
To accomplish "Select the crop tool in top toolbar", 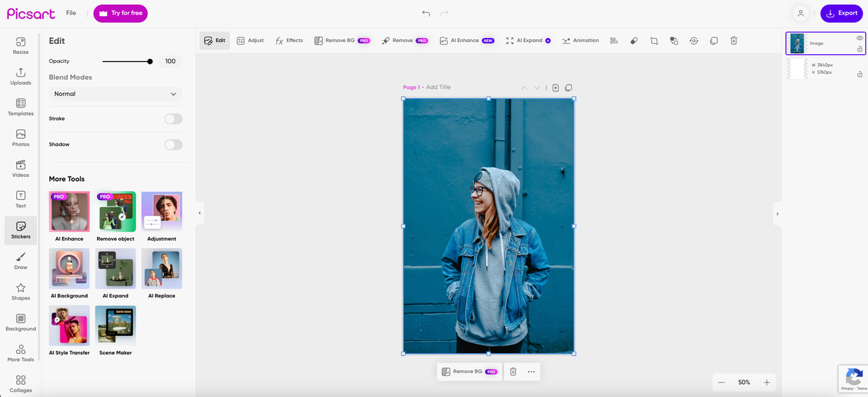I will click(654, 41).
